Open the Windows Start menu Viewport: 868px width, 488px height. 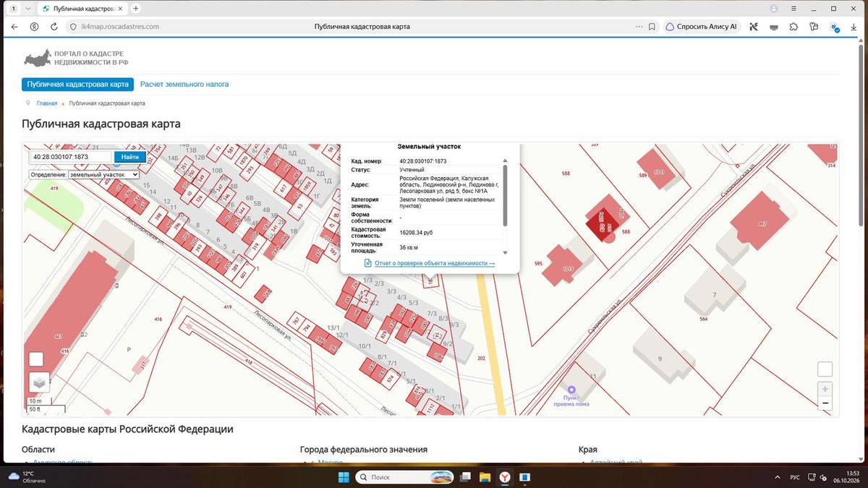coord(343,477)
